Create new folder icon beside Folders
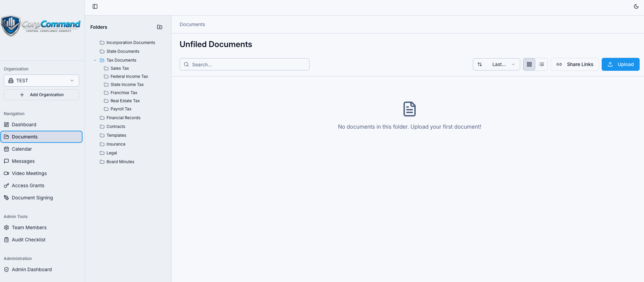The height and width of the screenshot is (282, 644). click(x=160, y=27)
